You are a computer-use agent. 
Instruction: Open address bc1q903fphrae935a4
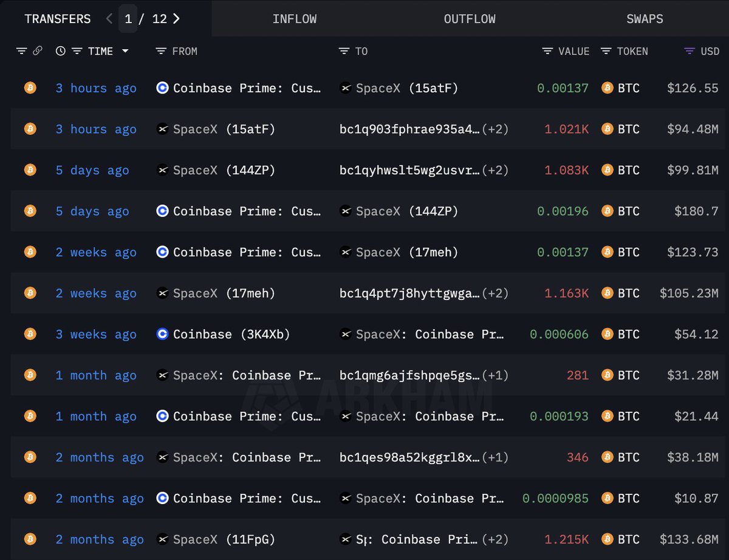coord(409,129)
